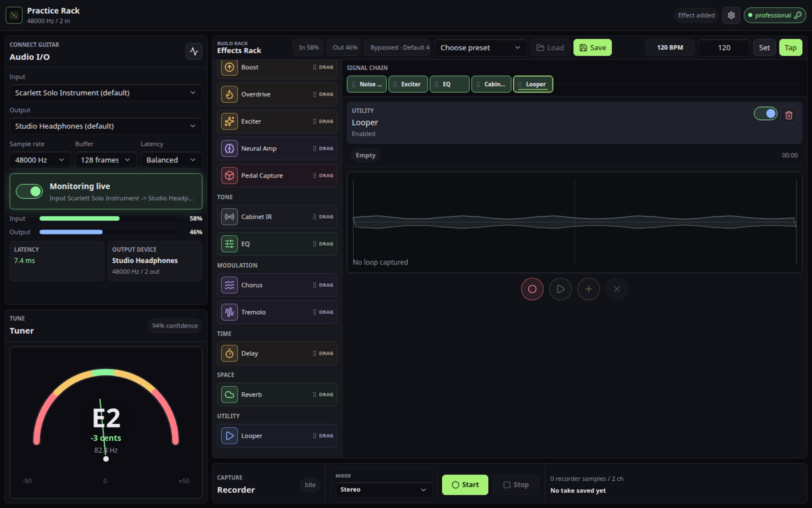Screen dimensions: 812x508
Task: Click the Output level meter bar
Action: (x=108, y=232)
